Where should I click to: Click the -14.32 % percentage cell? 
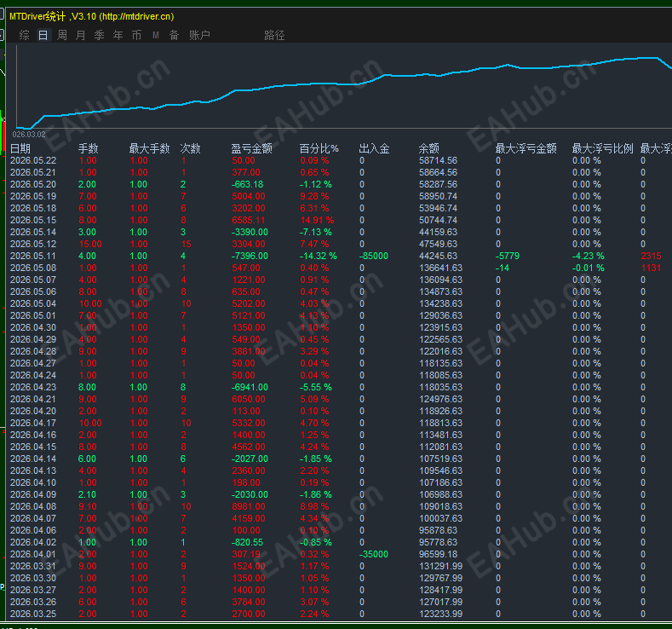319,256
